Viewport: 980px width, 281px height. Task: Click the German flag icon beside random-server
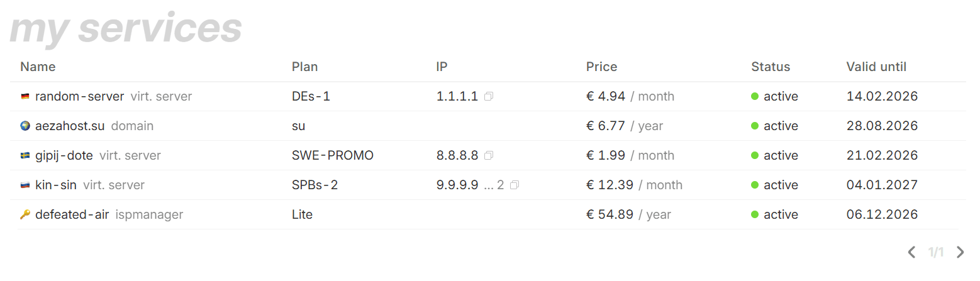(25, 97)
